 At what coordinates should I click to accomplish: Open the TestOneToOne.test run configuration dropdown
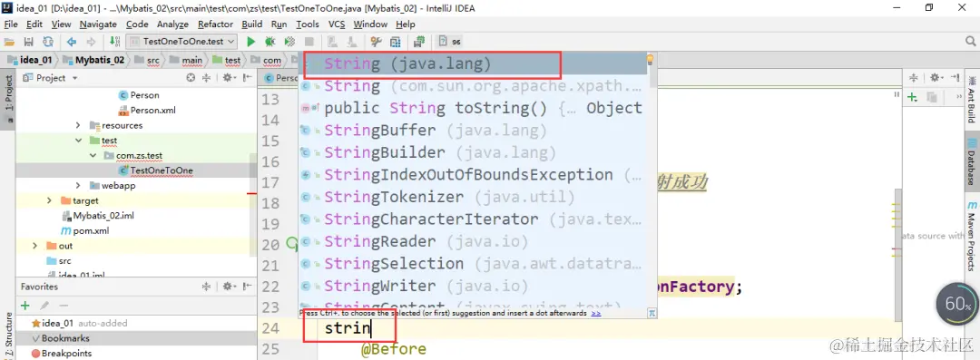tap(181, 41)
